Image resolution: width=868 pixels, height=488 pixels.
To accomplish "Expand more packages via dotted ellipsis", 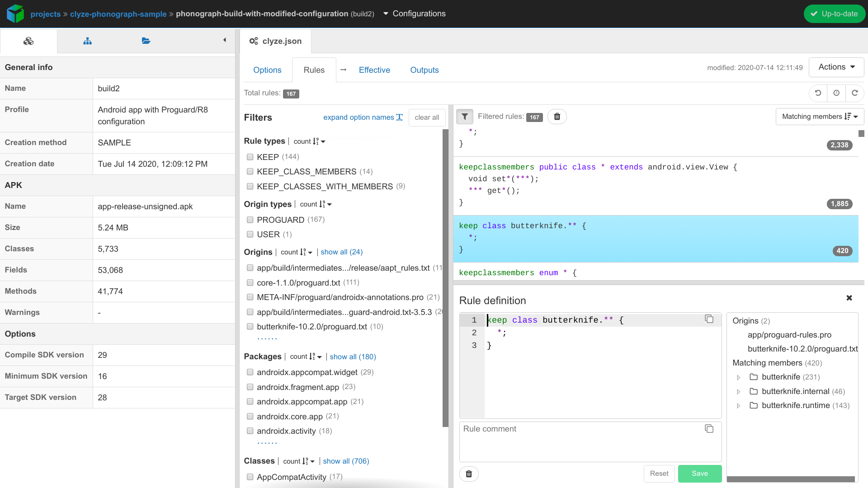I will (267, 443).
